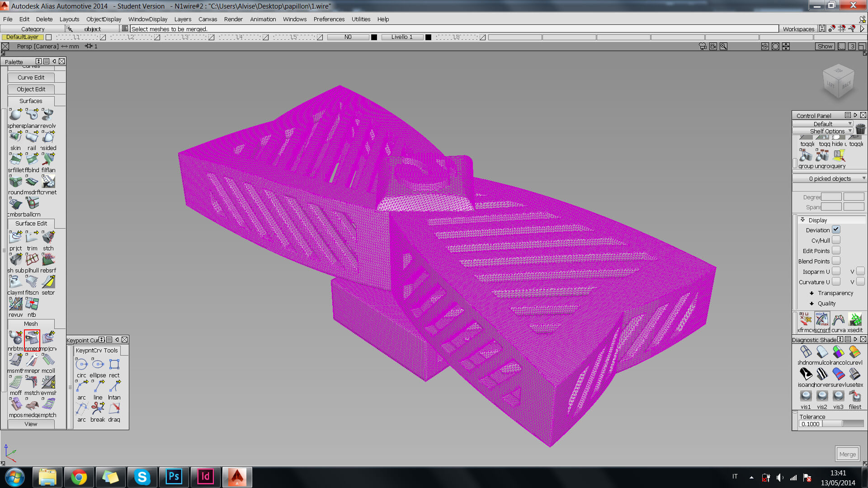Select the cross section edit (xsedit) tool
Screen dimensions: 868x488
point(855,319)
